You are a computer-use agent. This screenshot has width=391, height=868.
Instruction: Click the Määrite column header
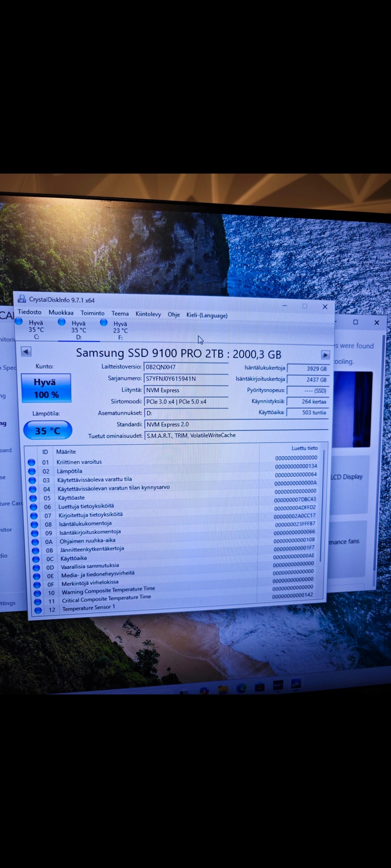point(66,452)
